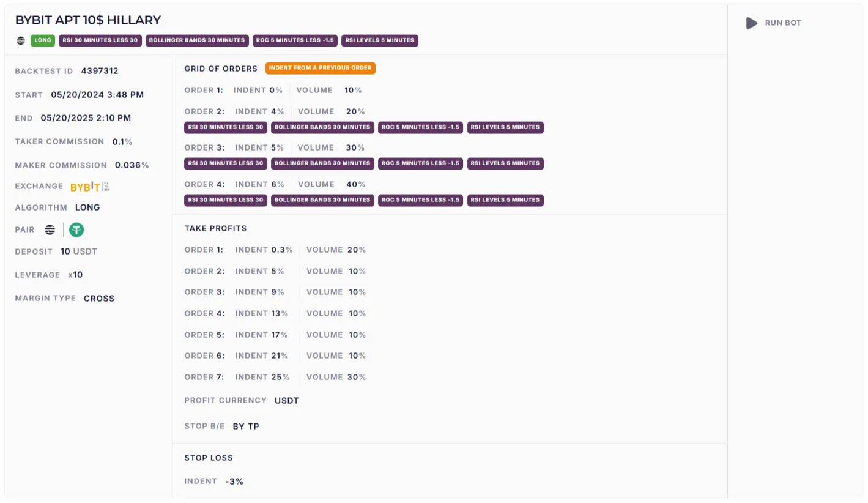Click the header RSI Levels 5 Minutes tag

coord(379,40)
